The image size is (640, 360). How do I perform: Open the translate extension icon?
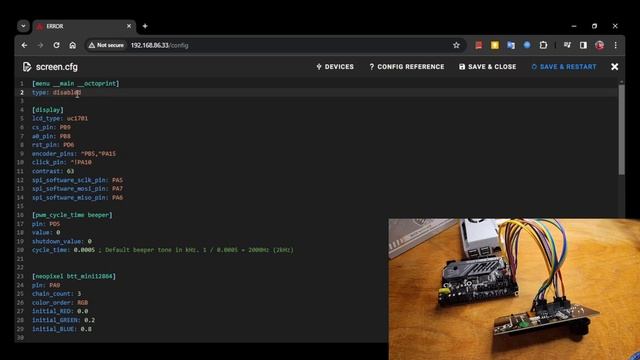pos(511,45)
